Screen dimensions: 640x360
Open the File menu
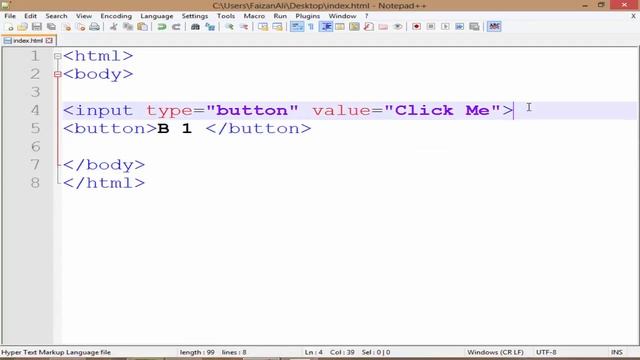[10, 16]
